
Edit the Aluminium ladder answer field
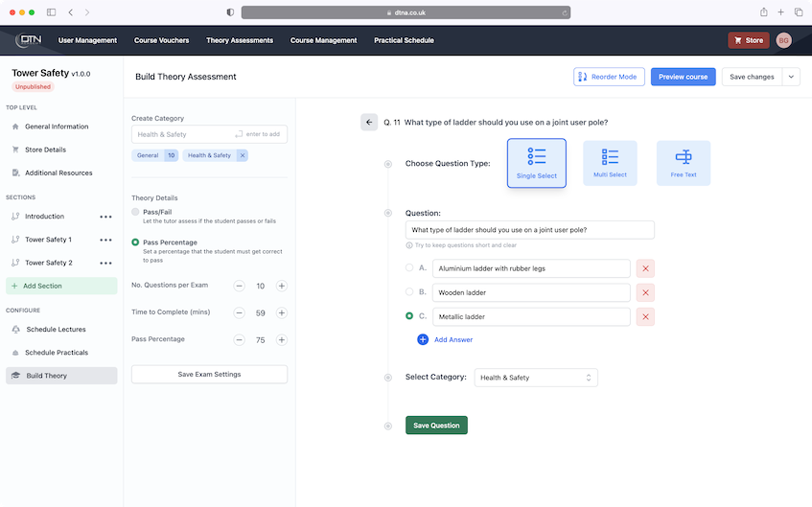click(531, 268)
